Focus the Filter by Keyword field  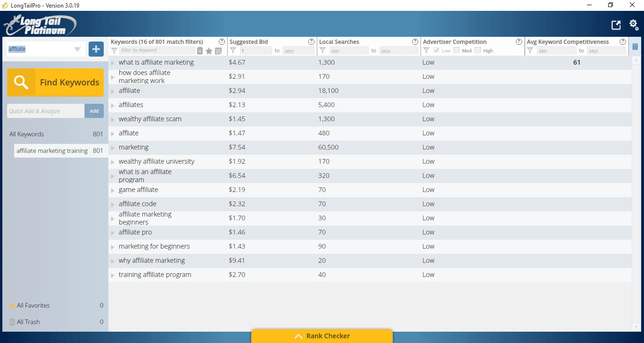coord(157,50)
